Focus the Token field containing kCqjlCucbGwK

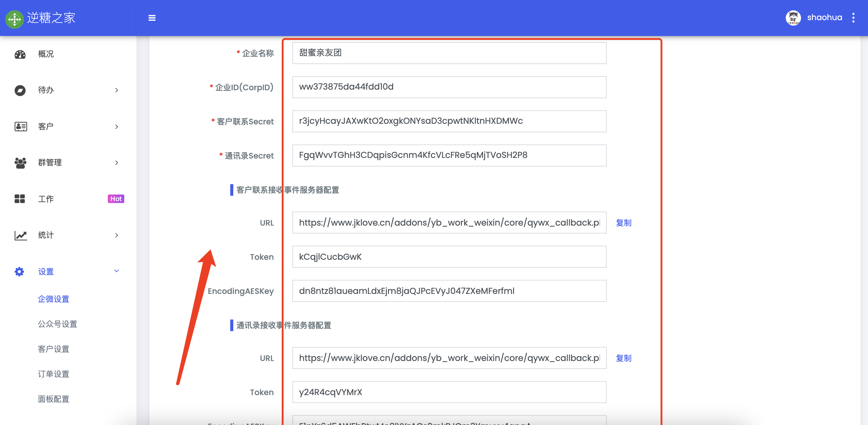449,257
